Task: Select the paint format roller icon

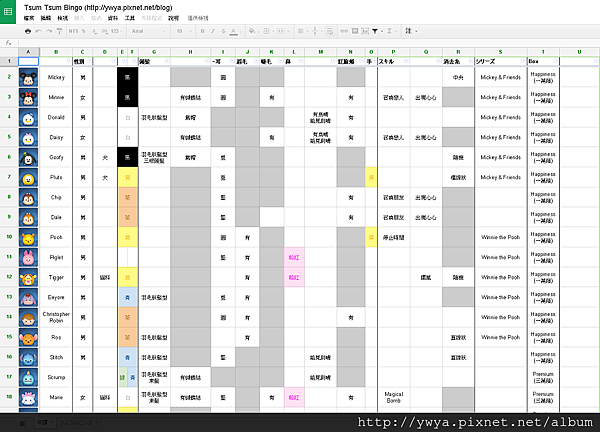Action: tap(59, 31)
